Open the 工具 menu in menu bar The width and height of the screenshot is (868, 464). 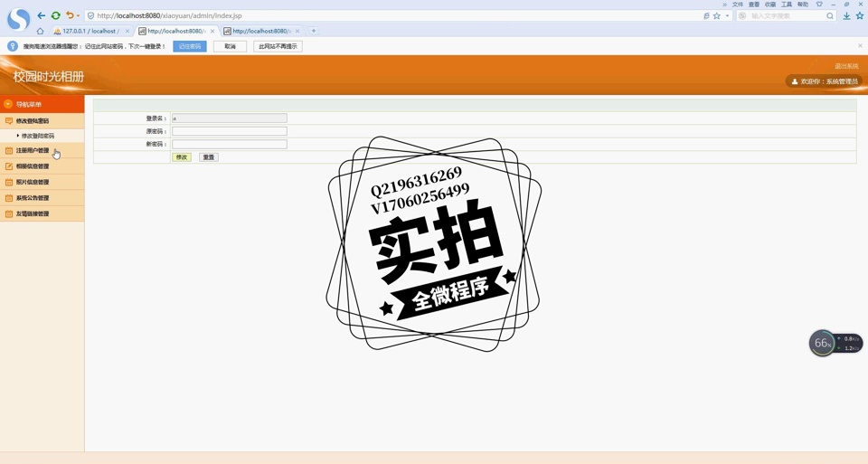pyautogui.click(x=786, y=5)
